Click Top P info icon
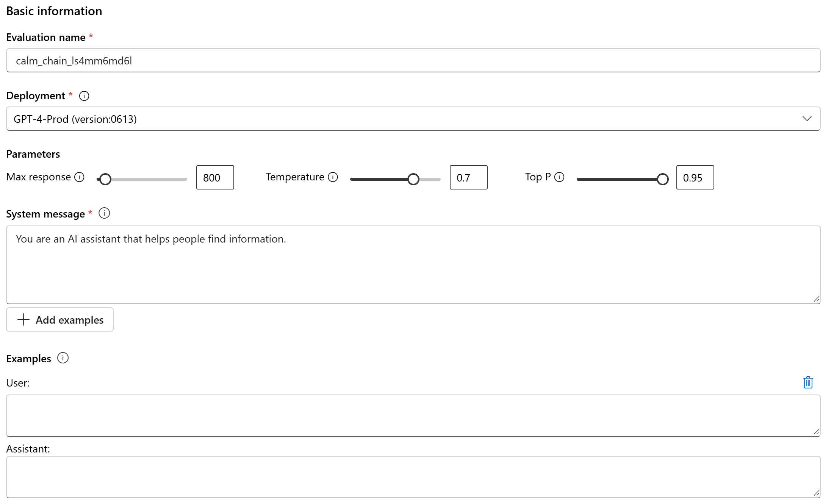The image size is (834, 504). click(x=559, y=177)
